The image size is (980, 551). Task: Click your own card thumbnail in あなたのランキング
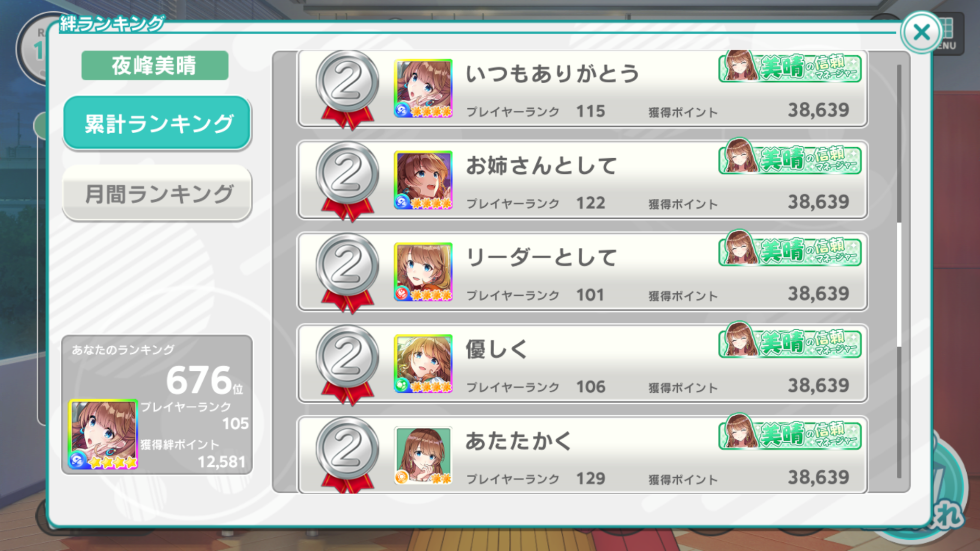(103, 434)
